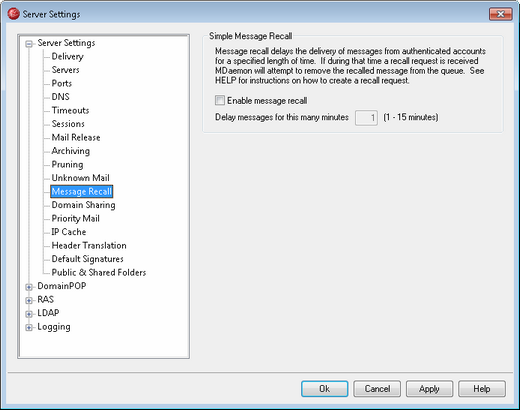The image size is (520, 410).
Task: Click the MDaemon icon in title bar
Action: tap(13, 14)
